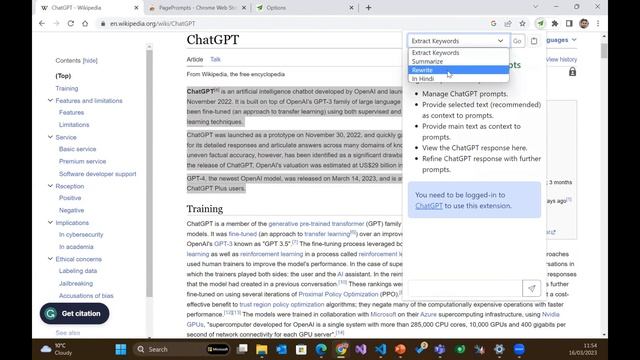Collapse the Service section in contents
Screen dimensions: 640x360
[x=50, y=137]
